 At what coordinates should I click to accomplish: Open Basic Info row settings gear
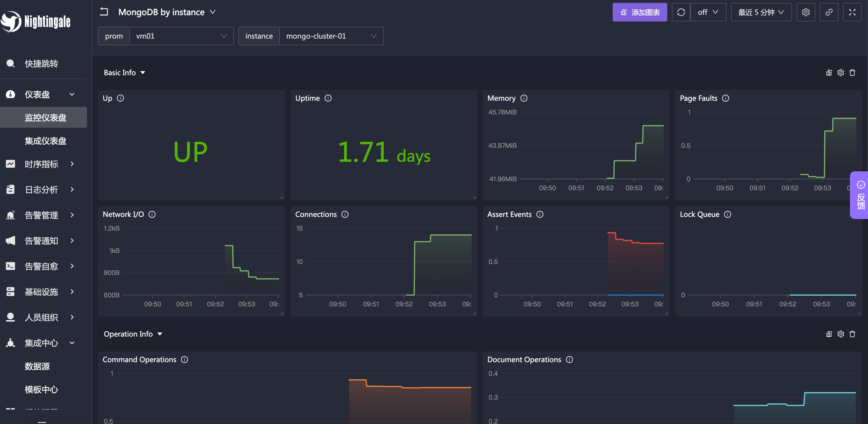click(840, 73)
